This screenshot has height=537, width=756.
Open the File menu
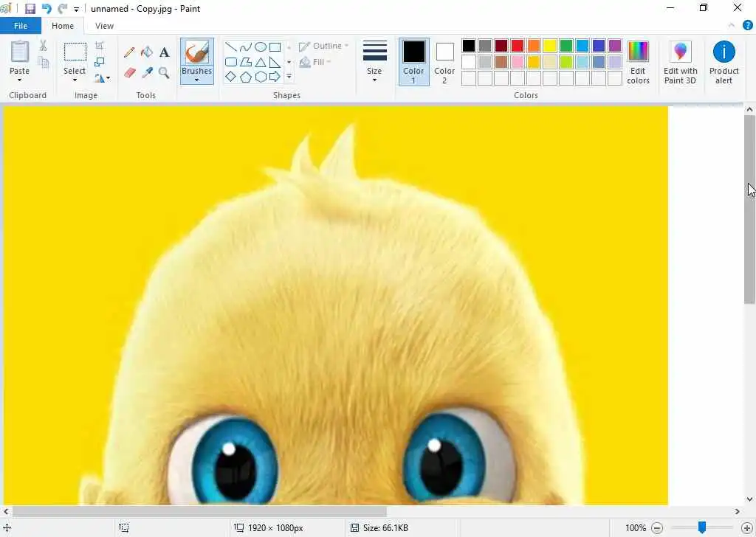[21, 26]
